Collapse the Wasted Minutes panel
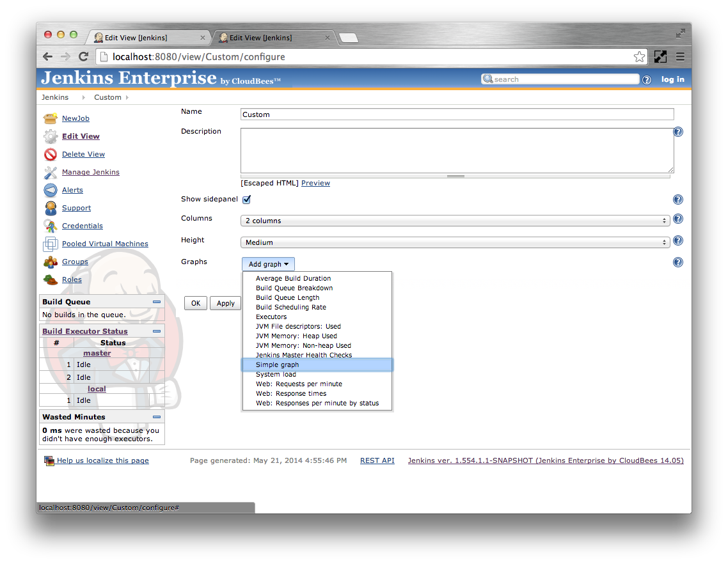728x564 pixels. click(157, 417)
